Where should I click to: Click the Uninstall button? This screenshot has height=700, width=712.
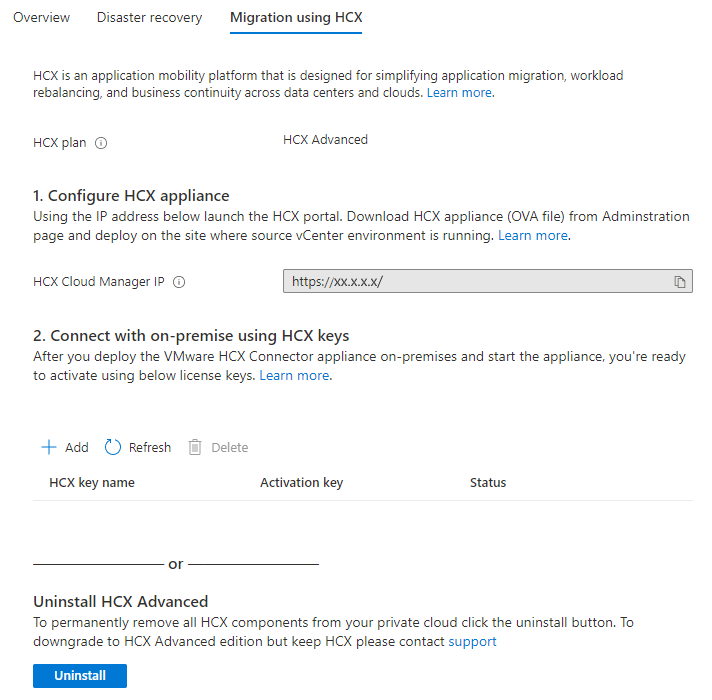pyautogui.click(x=80, y=676)
